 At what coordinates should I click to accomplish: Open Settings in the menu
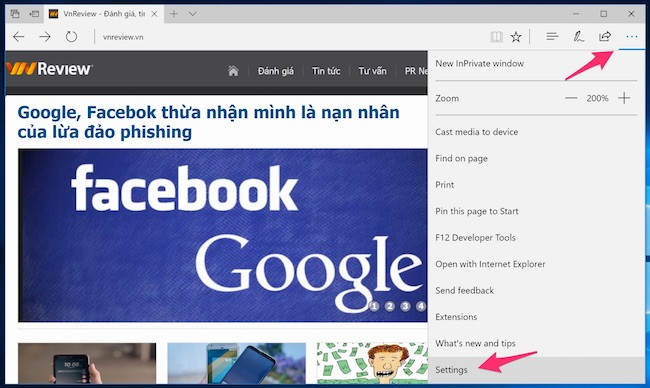pyautogui.click(x=451, y=370)
